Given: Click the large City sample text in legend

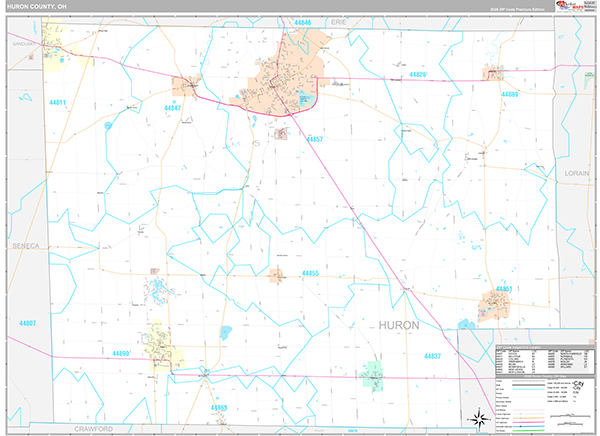Looking at the screenshot, I should coord(578,384).
